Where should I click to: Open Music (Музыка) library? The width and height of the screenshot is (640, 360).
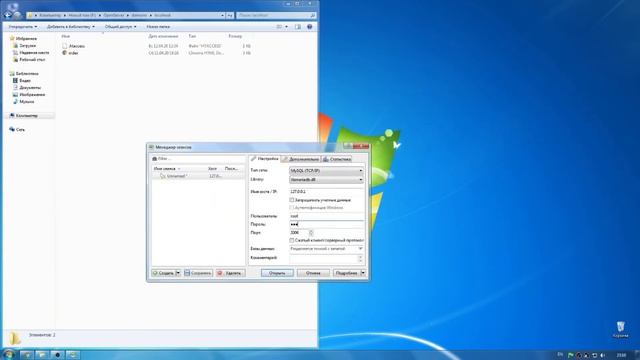point(24,102)
